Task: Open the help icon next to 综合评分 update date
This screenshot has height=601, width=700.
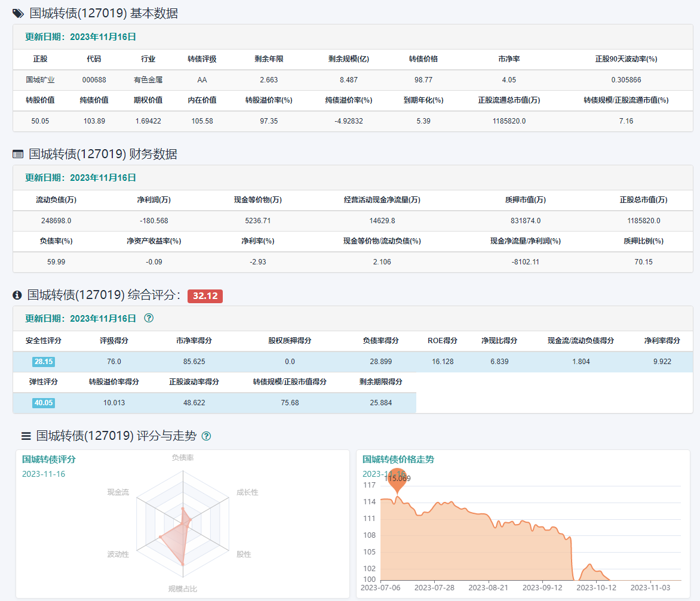Action: [149, 318]
